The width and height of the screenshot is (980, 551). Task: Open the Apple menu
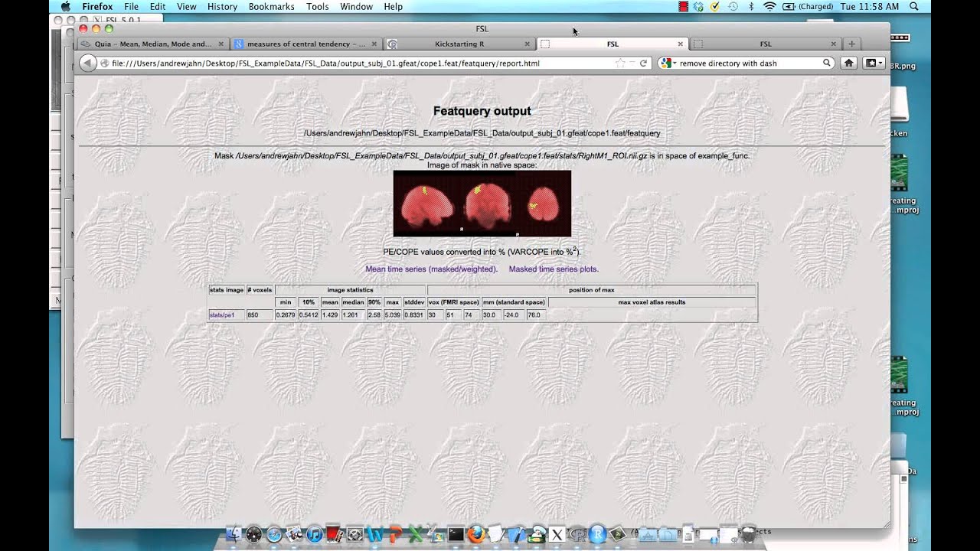click(x=65, y=7)
